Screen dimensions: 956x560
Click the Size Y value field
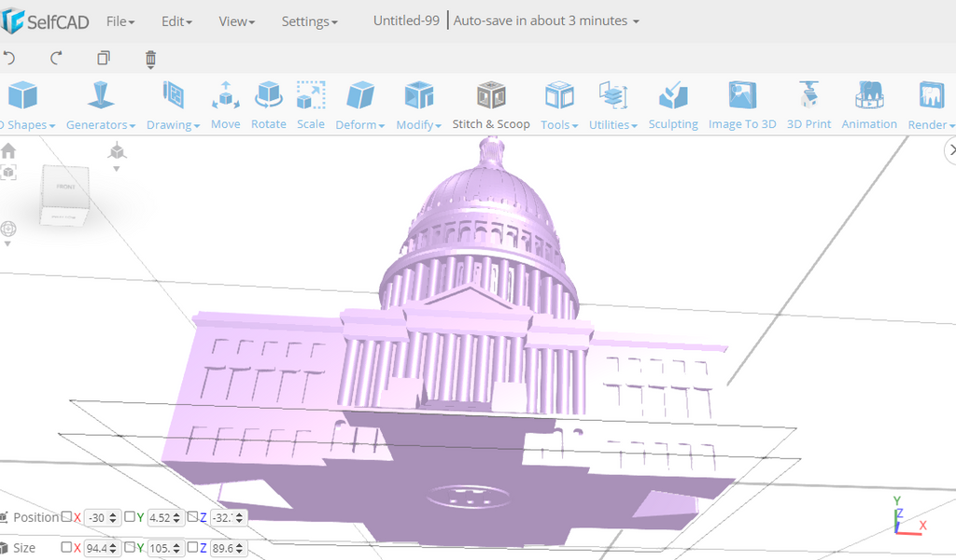coord(165,549)
